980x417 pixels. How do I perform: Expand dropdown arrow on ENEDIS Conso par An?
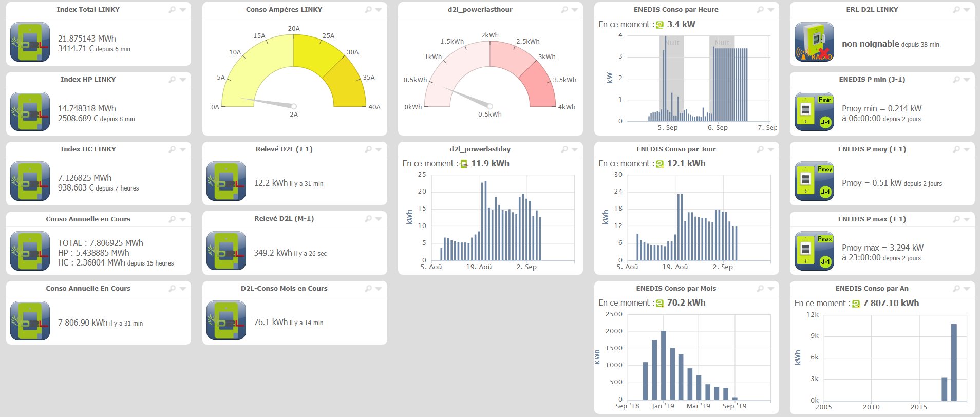tap(967, 289)
